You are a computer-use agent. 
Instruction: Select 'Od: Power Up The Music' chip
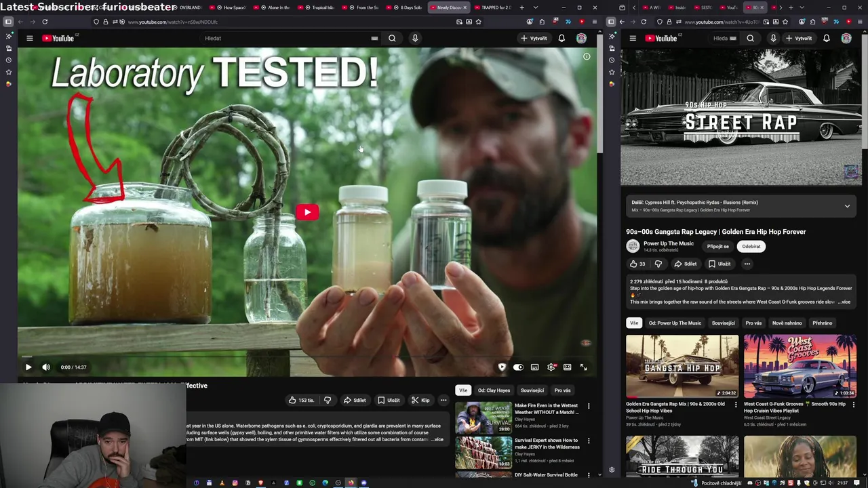coord(675,323)
